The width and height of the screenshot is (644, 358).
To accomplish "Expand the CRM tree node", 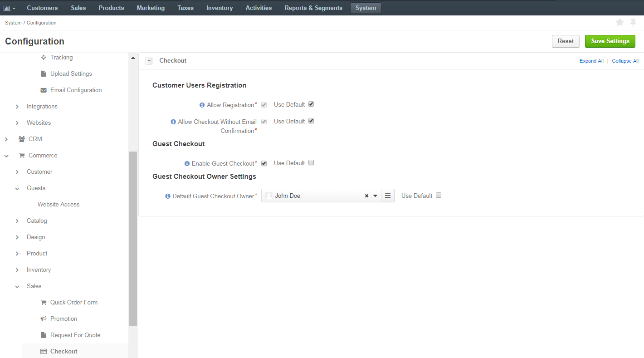I will (6, 139).
